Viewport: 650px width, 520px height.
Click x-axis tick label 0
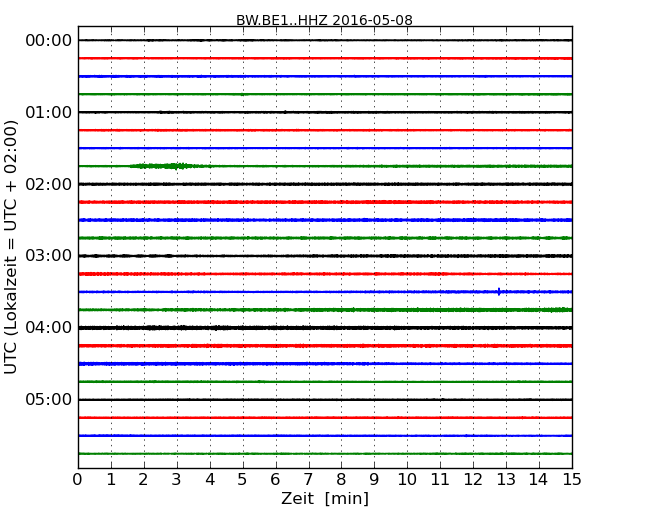[78, 480]
